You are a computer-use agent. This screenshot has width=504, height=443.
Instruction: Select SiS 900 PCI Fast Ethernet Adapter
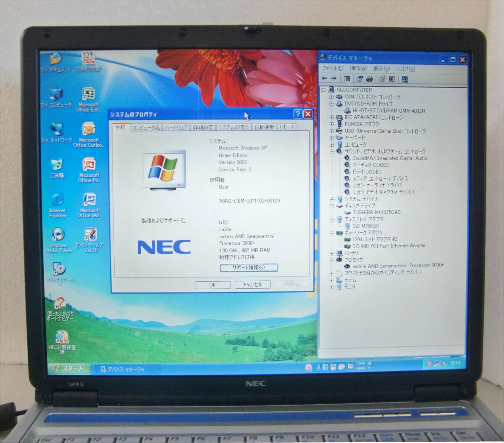pyautogui.click(x=385, y=246)
